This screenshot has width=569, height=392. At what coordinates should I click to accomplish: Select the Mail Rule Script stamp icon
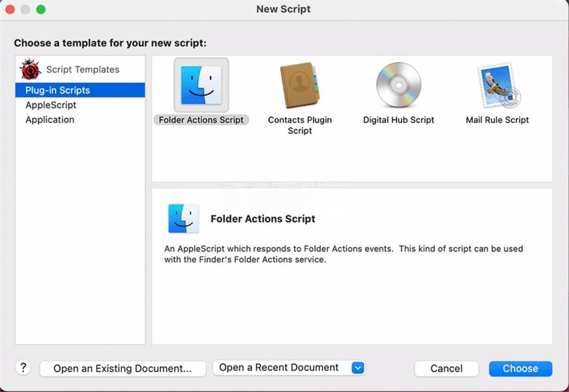pyautogui.click(x=498, y=85)
